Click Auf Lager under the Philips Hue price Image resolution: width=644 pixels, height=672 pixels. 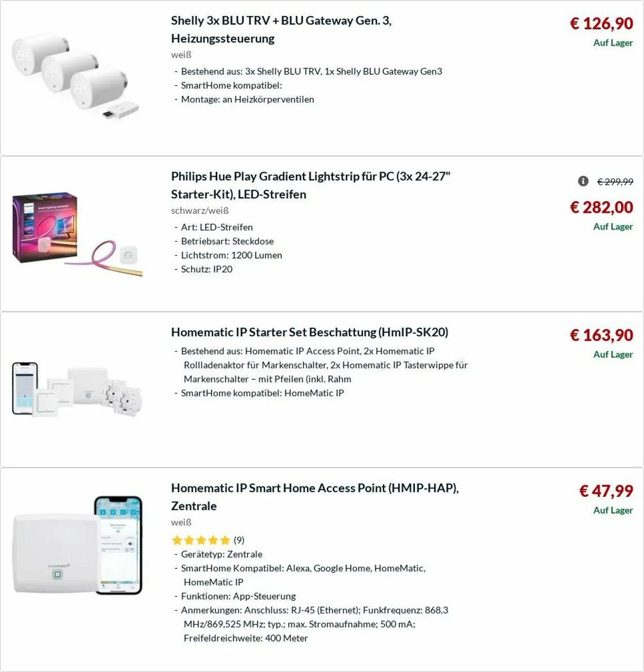coord(613,227)
